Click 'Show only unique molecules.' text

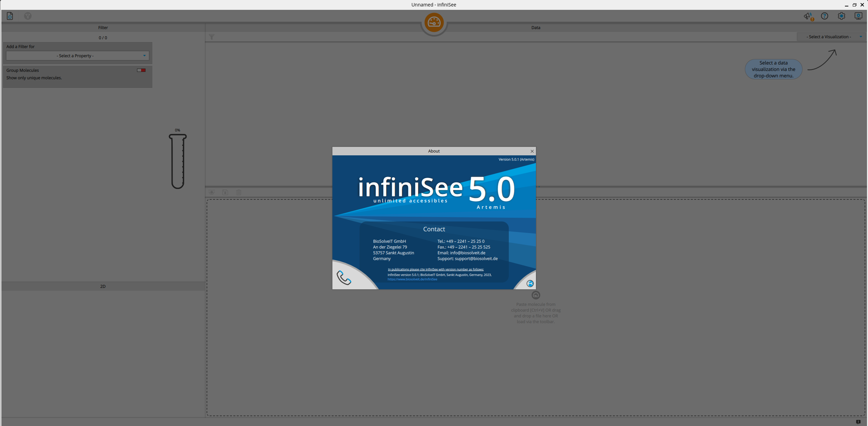(x=34, y=78)
